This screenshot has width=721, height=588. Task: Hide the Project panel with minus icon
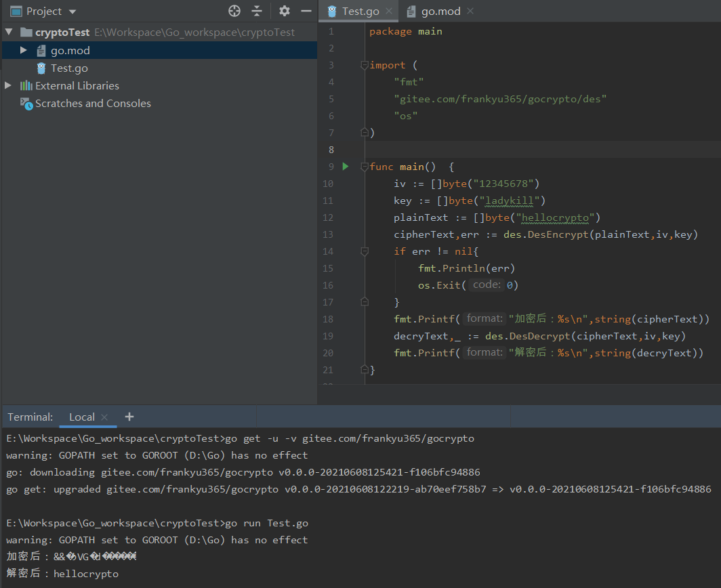pos(306,11)
